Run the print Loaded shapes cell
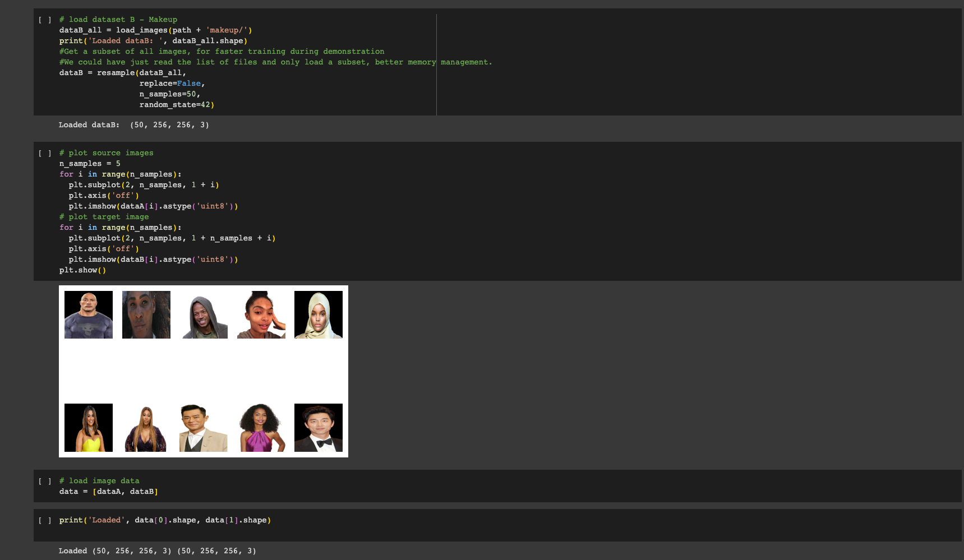The height and width of the screenshot is (560, 964). click(x=45, y=520)
